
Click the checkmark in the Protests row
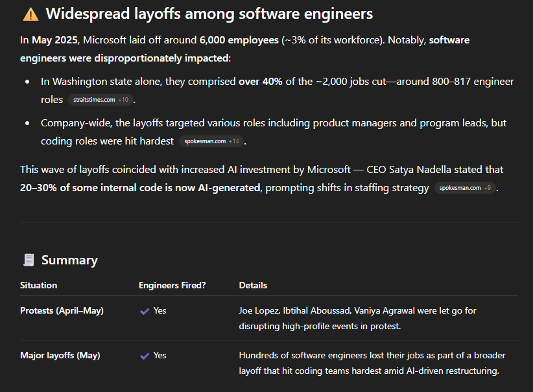(145, 311)
